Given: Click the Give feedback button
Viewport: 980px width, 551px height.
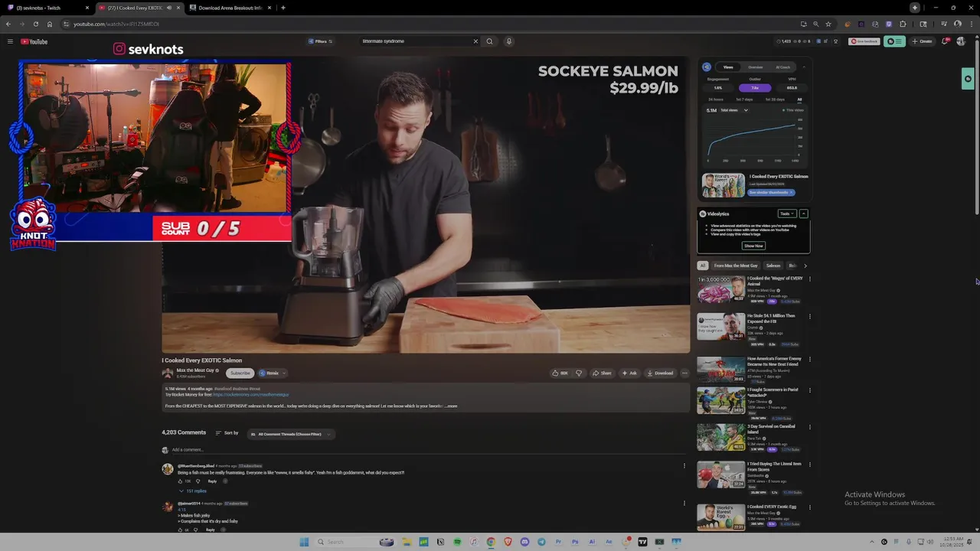Looking at the screenshot, I should tap(864, 41).
